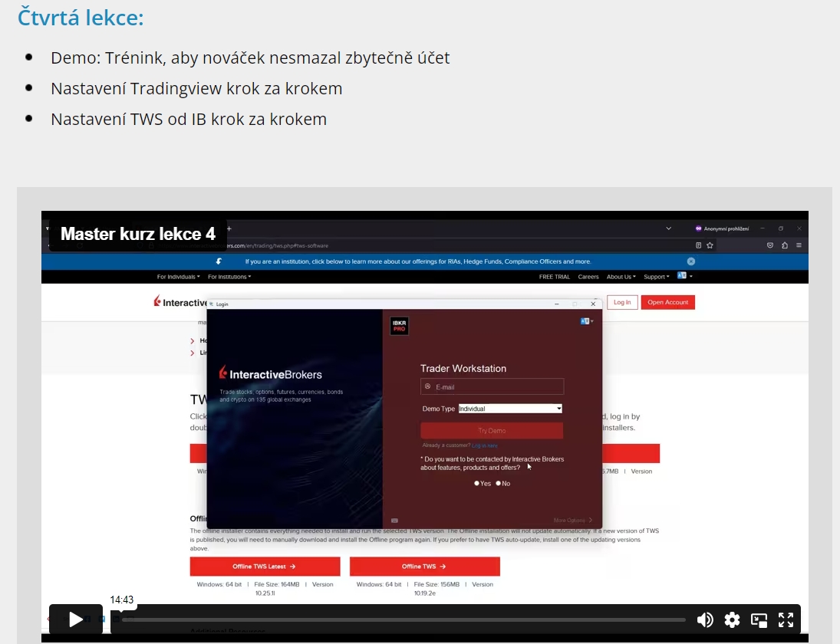Open the video player settings gear
This screenshot has width=840, height=644.
tap(732, 620)
